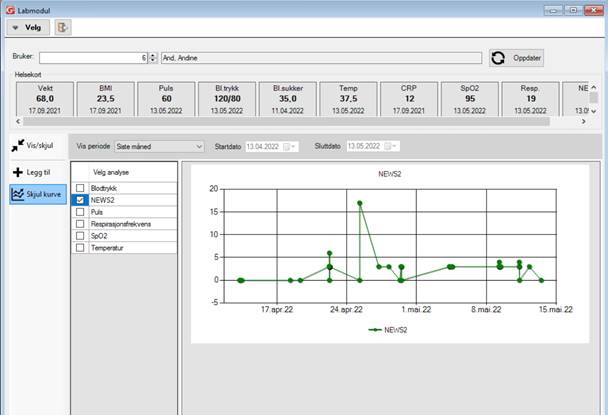Select the Bl.sukker health card
This screenshot has width=608, height=415.
tap(288, 99)
